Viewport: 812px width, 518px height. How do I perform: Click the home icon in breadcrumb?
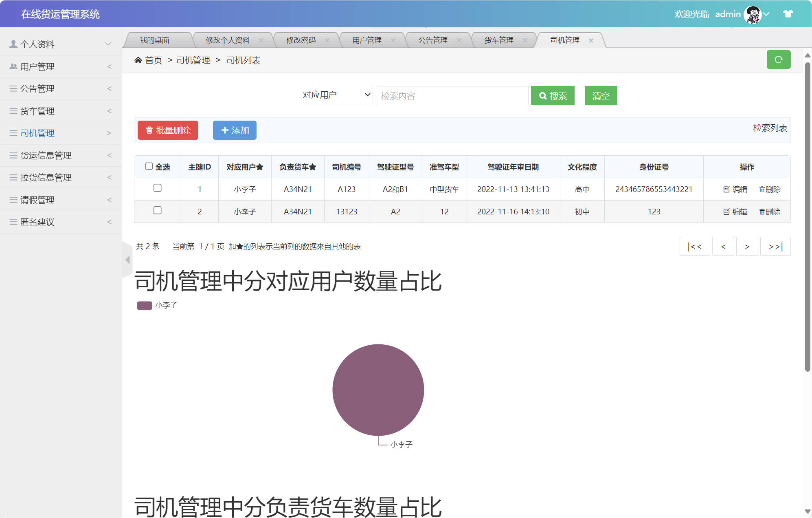tap(138, 60)
